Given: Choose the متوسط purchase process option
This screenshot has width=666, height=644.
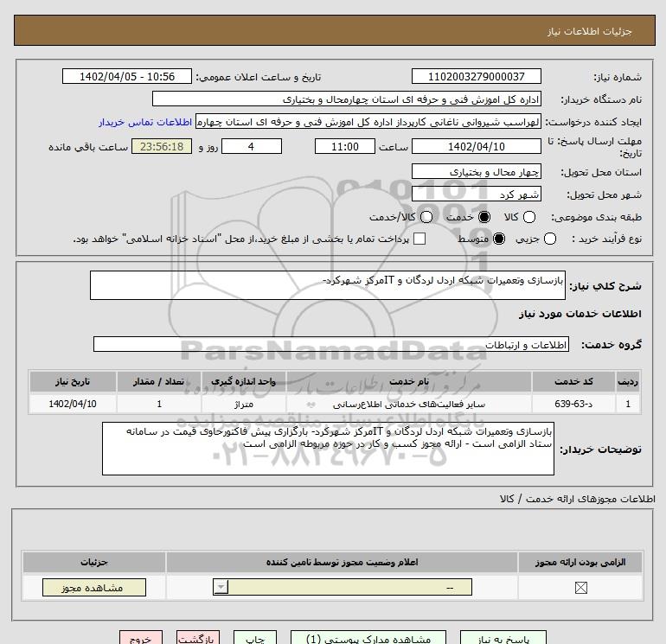Looking at the screenshot, I should tap(499, 239).
